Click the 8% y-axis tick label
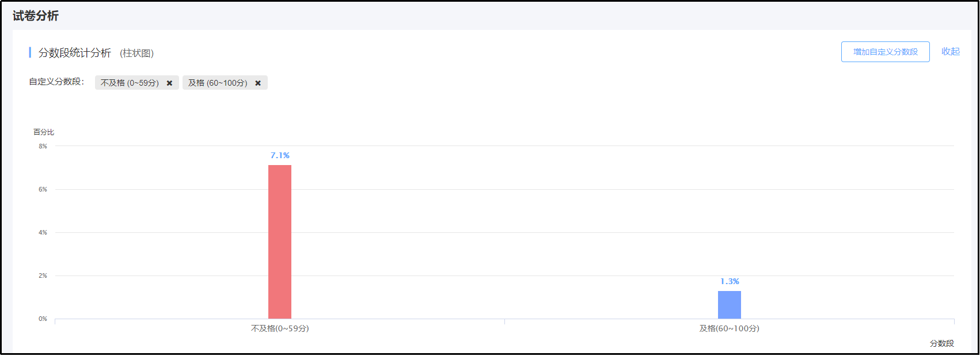Image resolution: width=980 pixels, height=356 pixels. 43,146
